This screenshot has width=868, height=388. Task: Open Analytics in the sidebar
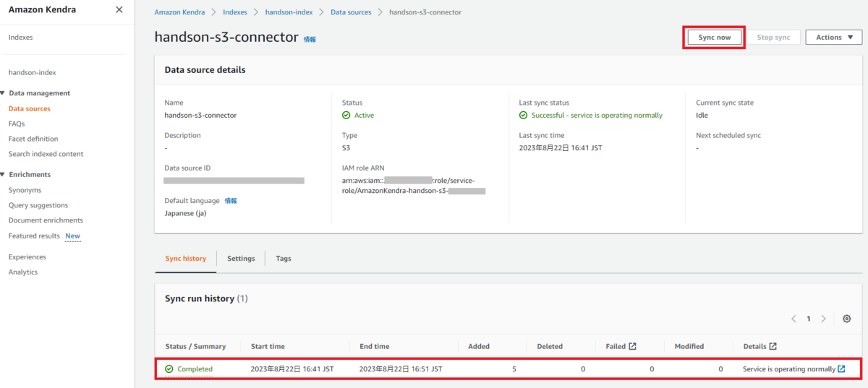point(23,272)
